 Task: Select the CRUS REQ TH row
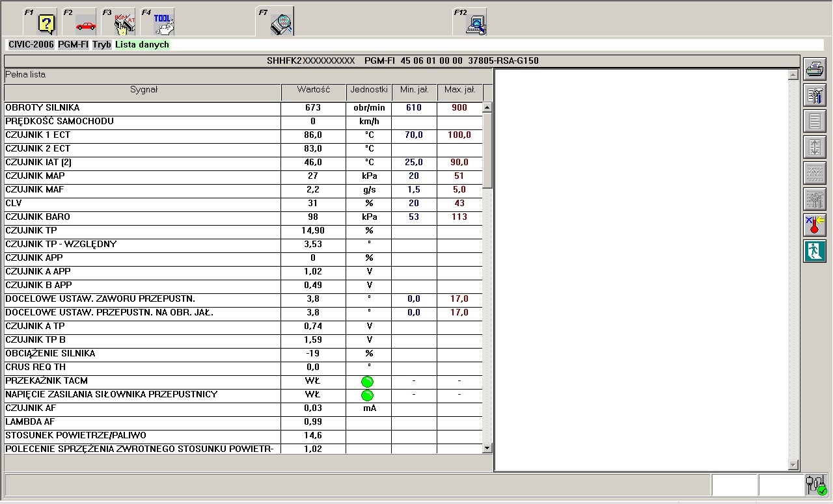pyautogui.click(x=243, y=367)
